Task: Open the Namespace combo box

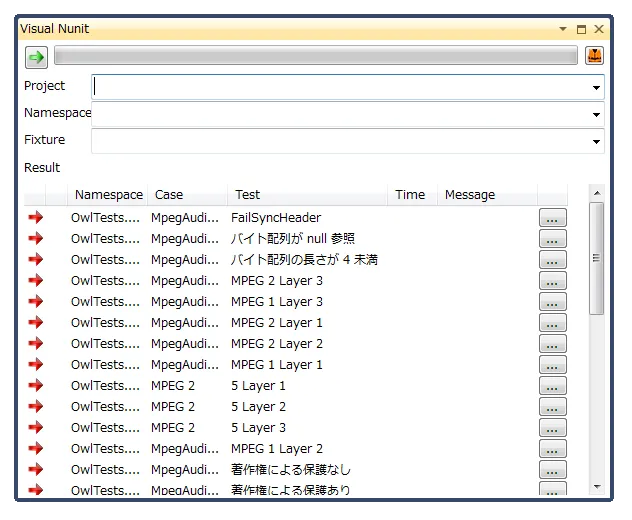Action: click(596, 115)
